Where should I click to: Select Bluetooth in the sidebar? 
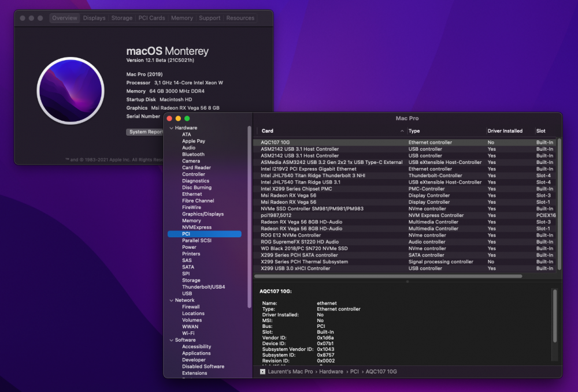pyautogui.click(x=193, y=155)
